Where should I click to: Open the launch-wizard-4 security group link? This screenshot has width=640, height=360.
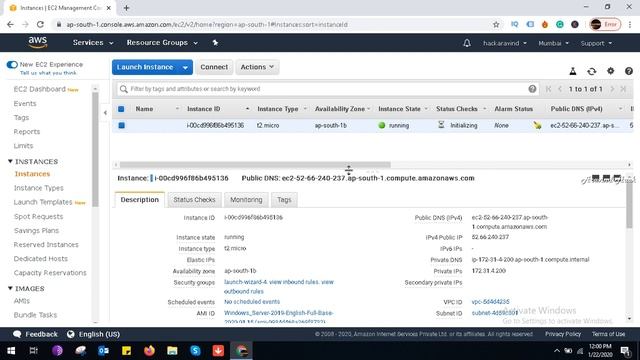point(244,282)
